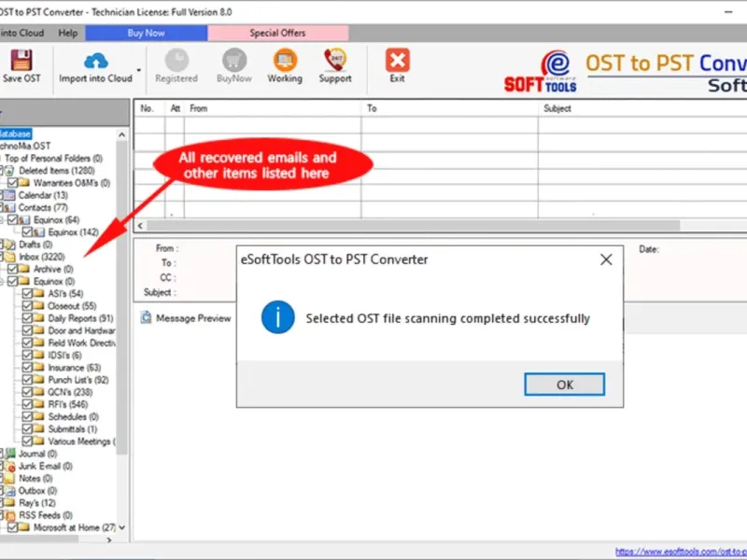The image size is (747, 560).
Task: Click the Drafts folder icon
Action: click(9, 245)
